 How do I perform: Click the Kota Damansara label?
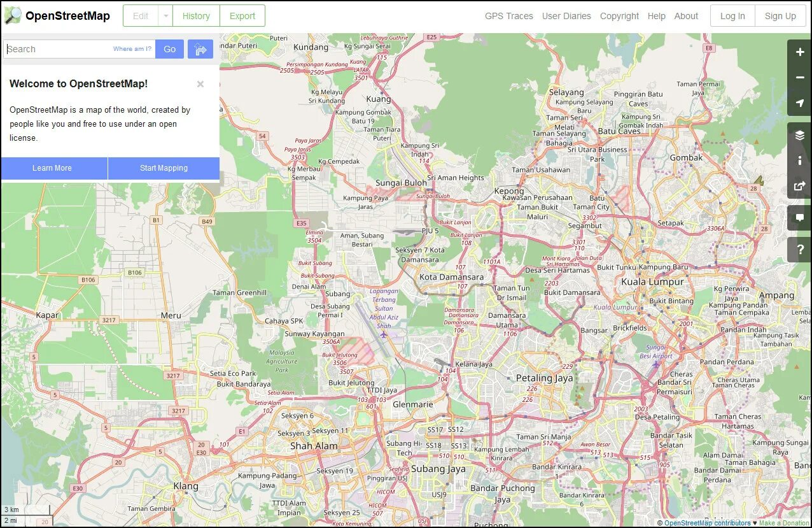[x=451, y=277]
